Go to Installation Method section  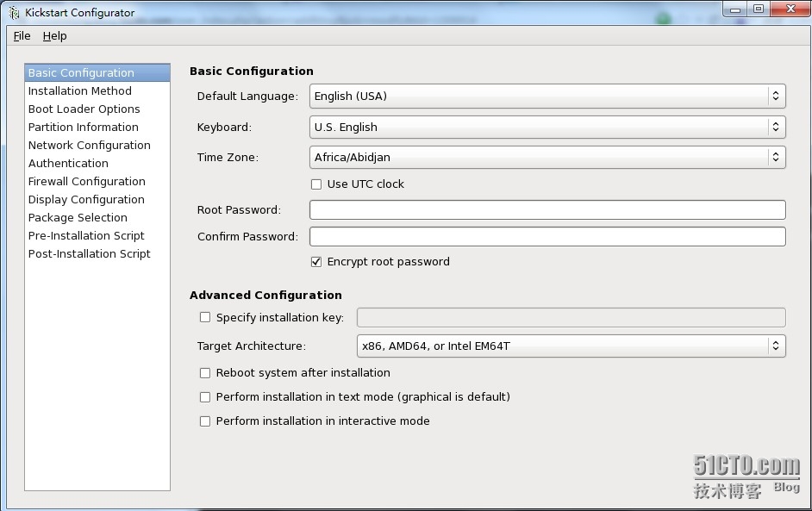click(x=97, y=90)
